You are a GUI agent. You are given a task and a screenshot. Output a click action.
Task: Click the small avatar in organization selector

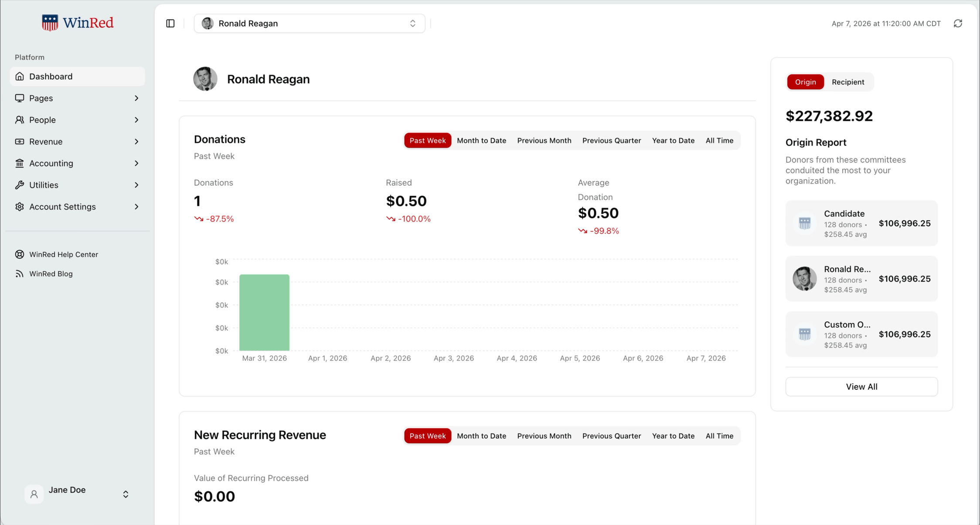pos(208,24)
